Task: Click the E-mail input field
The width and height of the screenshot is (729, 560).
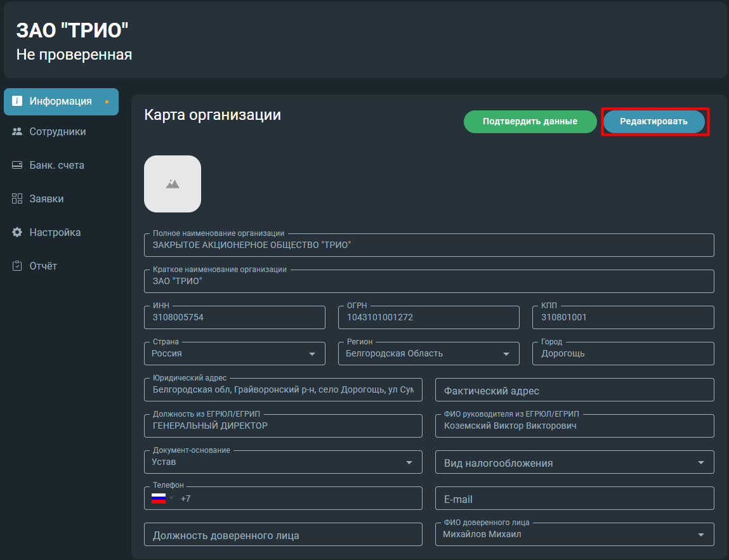Action: (x=575, y=498)
